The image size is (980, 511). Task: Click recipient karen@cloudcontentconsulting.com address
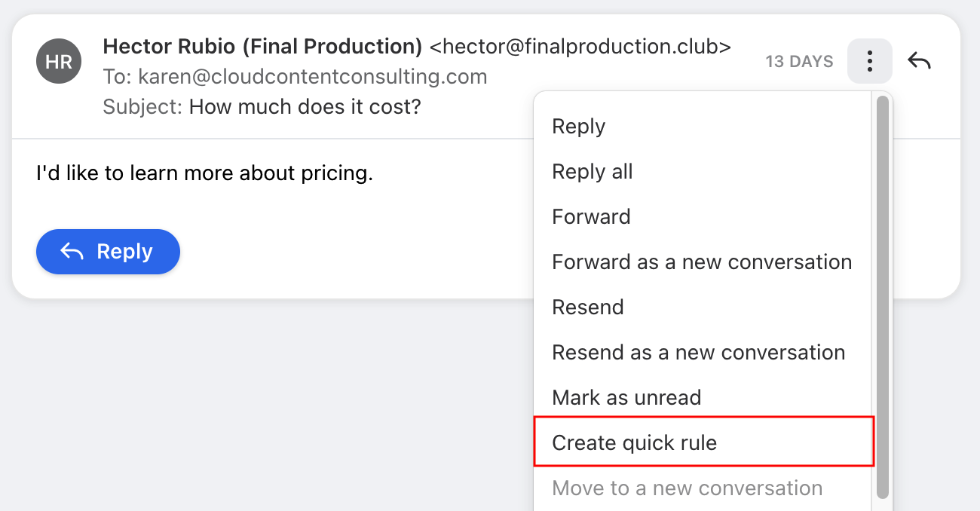313,77
